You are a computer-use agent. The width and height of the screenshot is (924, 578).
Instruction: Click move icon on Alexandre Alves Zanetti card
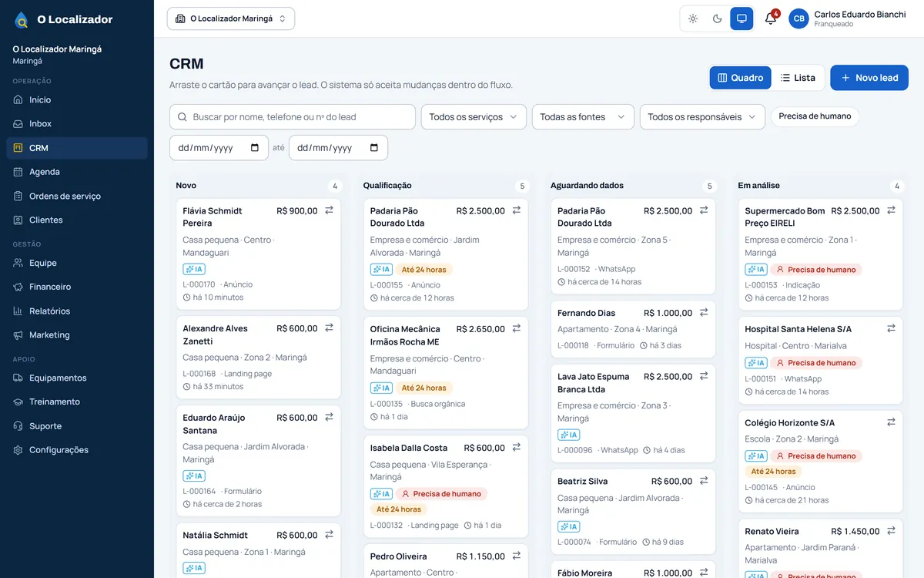click(x=329, y=328)
